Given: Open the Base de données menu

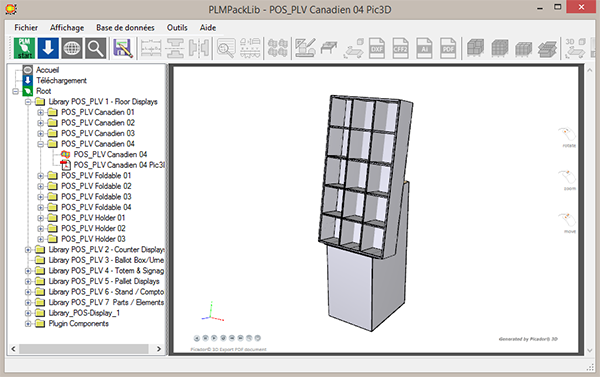Looking at the screenshot, I should (125, 28).
